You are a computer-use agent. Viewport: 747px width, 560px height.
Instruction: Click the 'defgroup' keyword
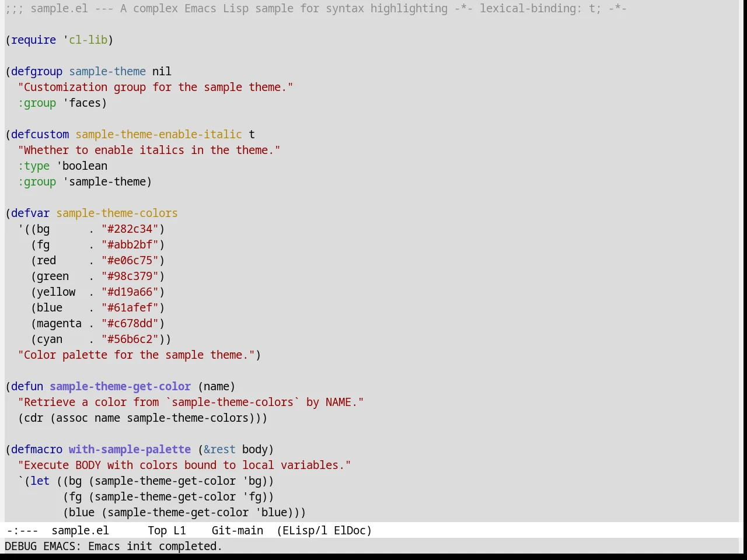37,71
